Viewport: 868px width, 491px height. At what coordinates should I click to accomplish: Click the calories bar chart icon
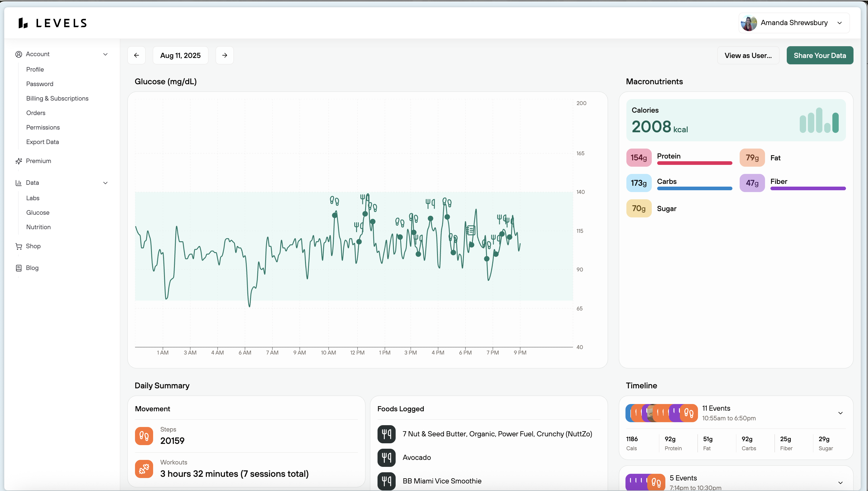819,120
